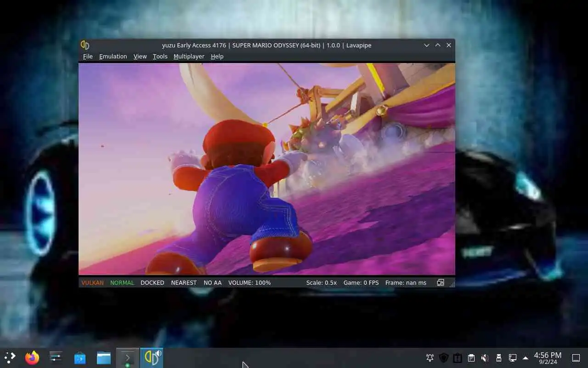Open the Discover software store

coord(80,357)
